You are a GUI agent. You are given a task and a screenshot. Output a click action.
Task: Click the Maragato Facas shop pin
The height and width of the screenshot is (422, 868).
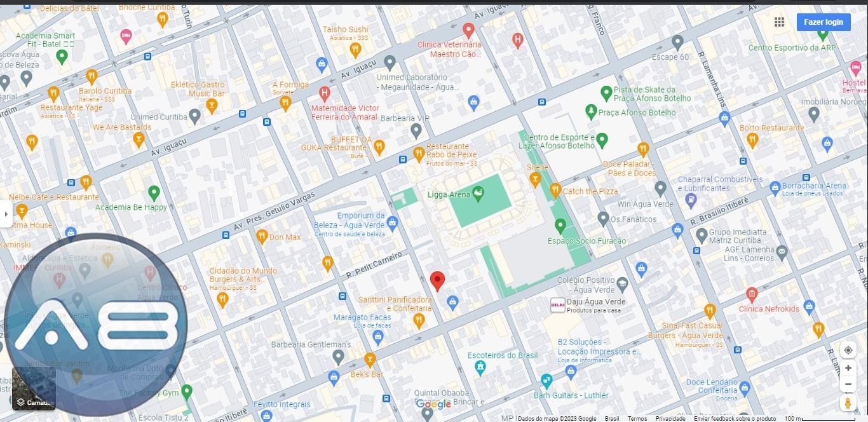pos(378,337)
